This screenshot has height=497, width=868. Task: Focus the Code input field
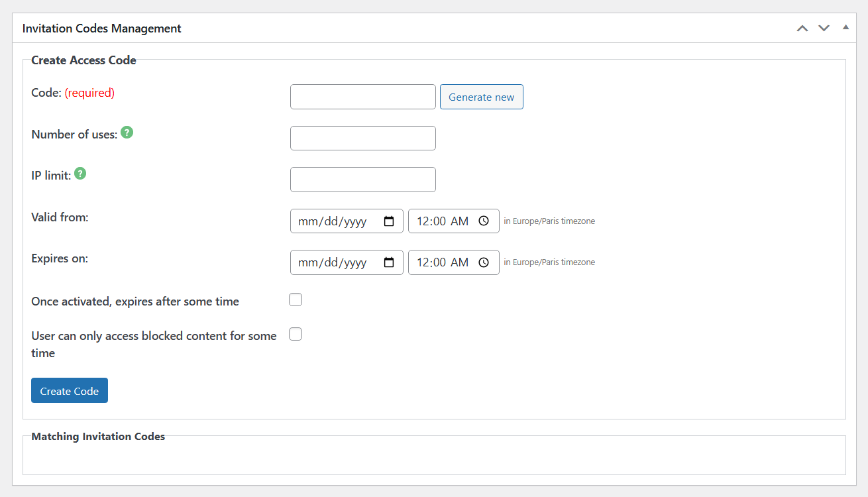click(x=363, y=97)
